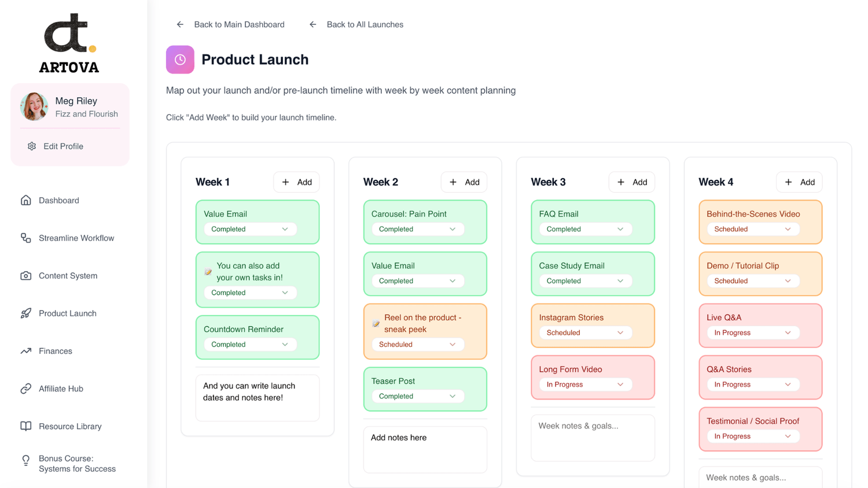The height and width of the screenshot is (488, 868).
Task: Click Week 3 notes & goals field
Action: (593, 438)
